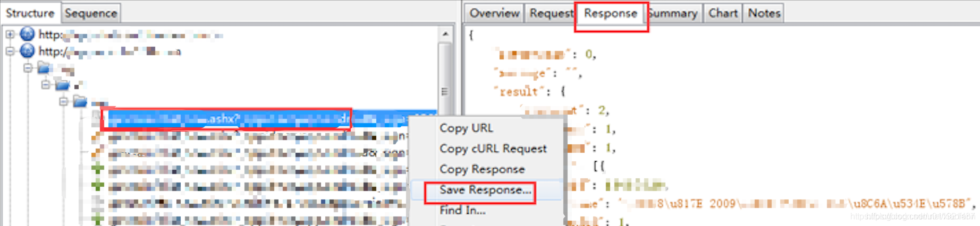Collapse the first-level folder under second host
This screenshot has height=226, width=980.
pos(28,68)
